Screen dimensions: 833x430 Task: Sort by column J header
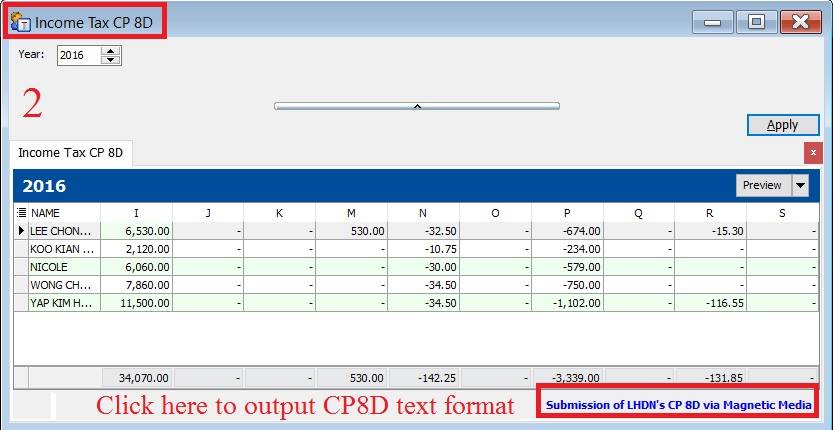click(x=208, y=213)
